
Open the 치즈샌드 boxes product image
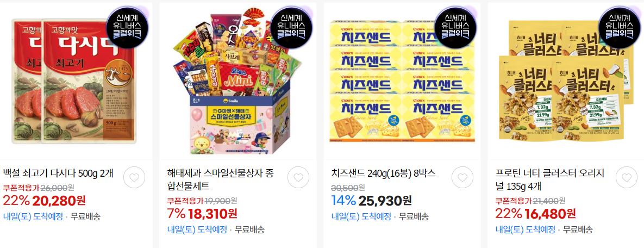pos(402,81)
